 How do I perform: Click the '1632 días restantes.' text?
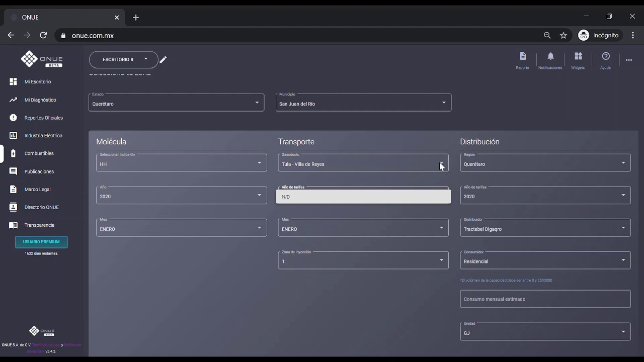pyautogui.click(x=41, y=253)
